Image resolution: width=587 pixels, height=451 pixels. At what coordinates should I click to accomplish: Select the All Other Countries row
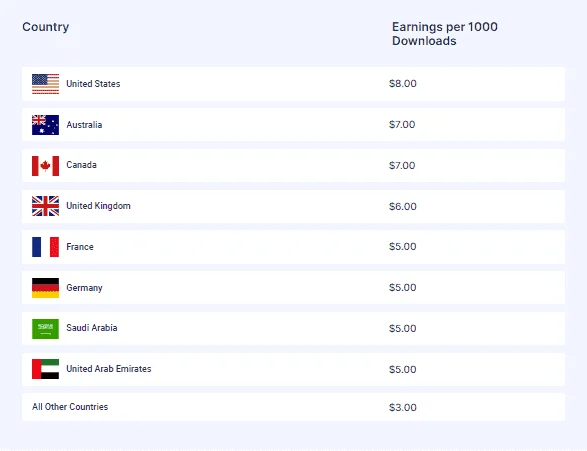(294, 407)
